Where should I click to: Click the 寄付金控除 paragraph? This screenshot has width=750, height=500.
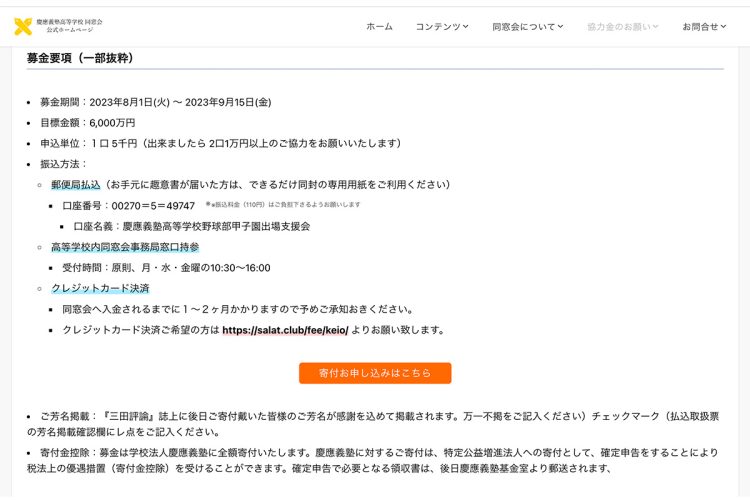(x=373, y=460)
